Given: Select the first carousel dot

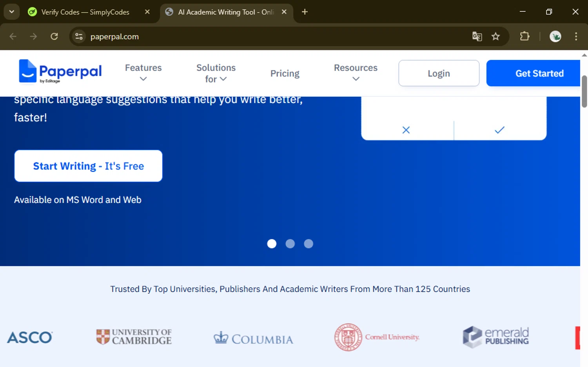Looking at the screenshot, I should (272, 244).
